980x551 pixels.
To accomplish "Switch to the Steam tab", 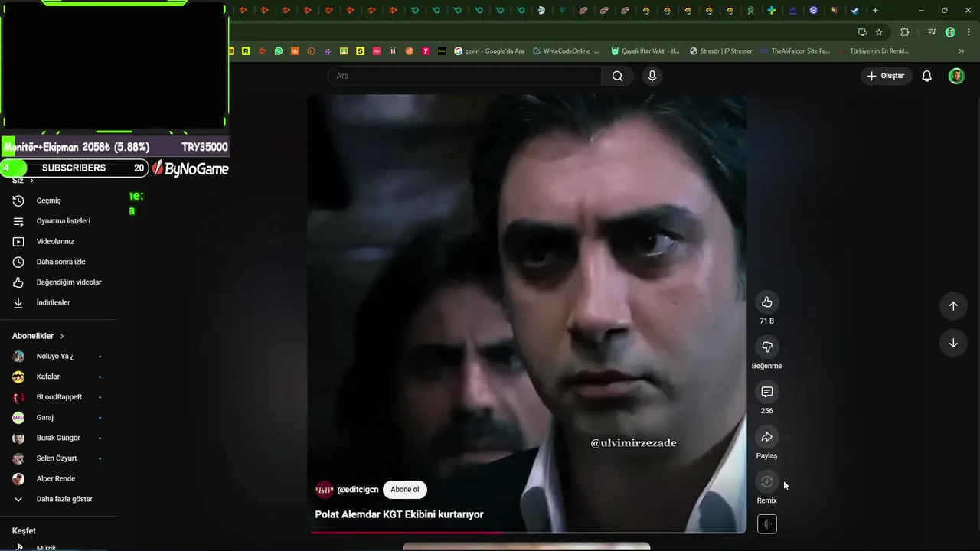I will 855,10.
